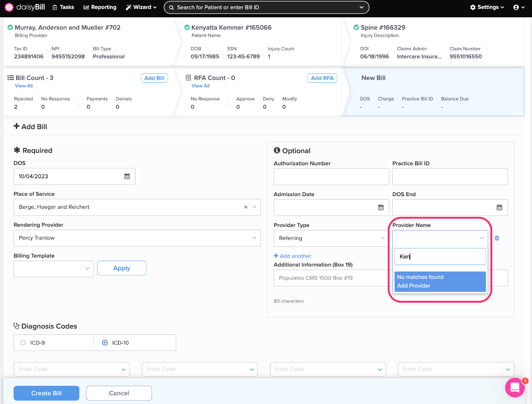Open the DOS End calendar icon
The width and height of the screenshot is (532, 404).
[x=499, y=207]
